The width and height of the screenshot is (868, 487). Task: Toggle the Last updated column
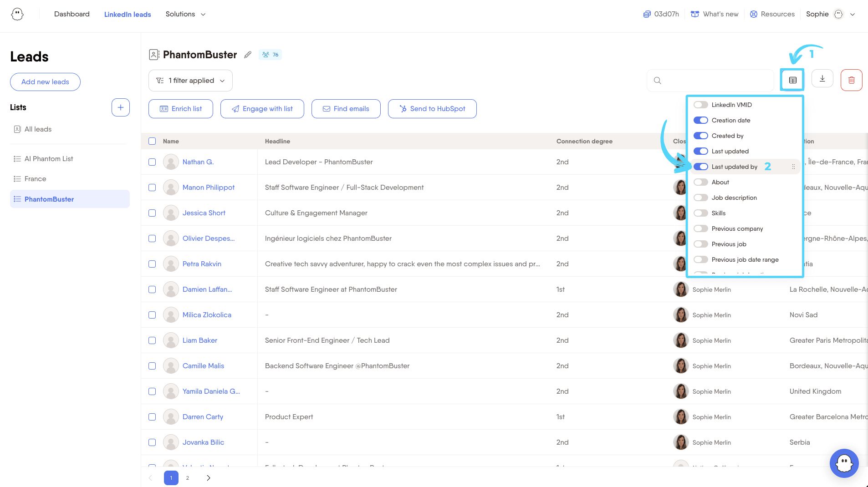[700, 151]
